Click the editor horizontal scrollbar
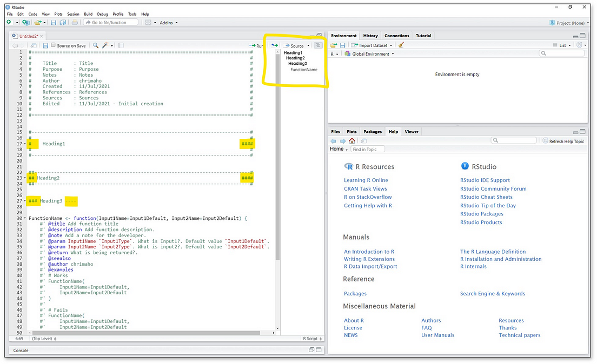597x364 pixels. click(151, 333)
